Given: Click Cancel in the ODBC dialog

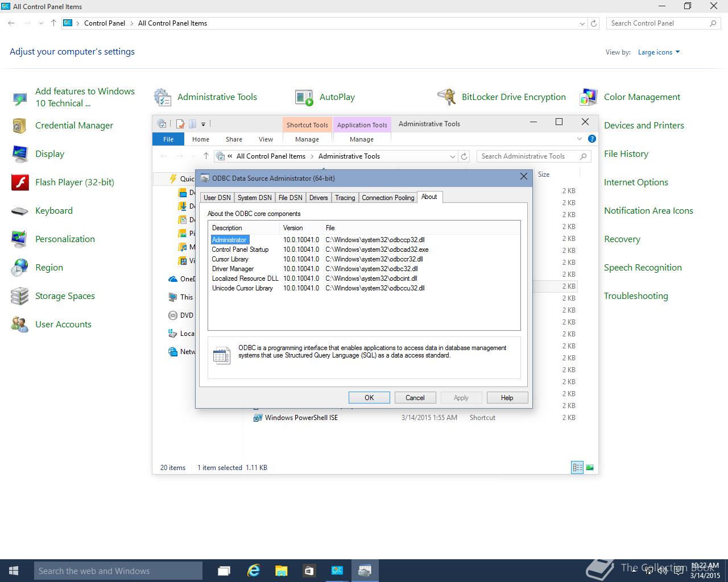Looking at the screenshot, I should click(x=415, y=398).
